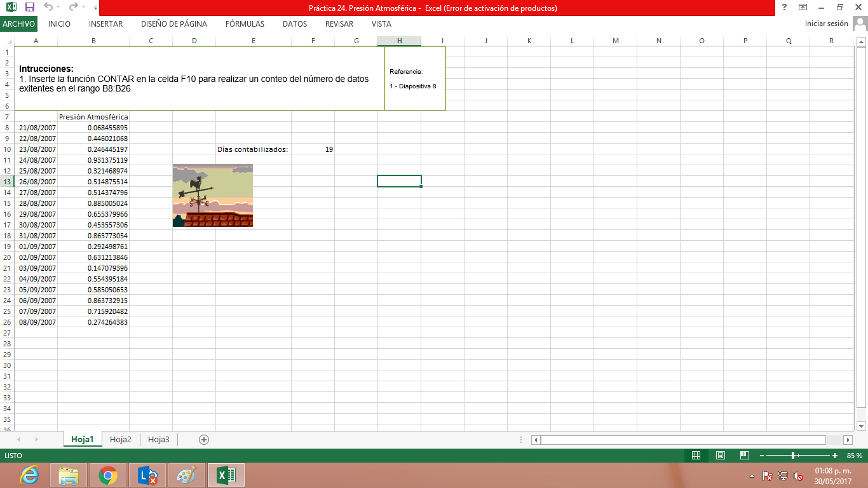Switch to the INSERTAR ribbon tab
Viewport: 868px width, 488px height.
click(105, 24)
